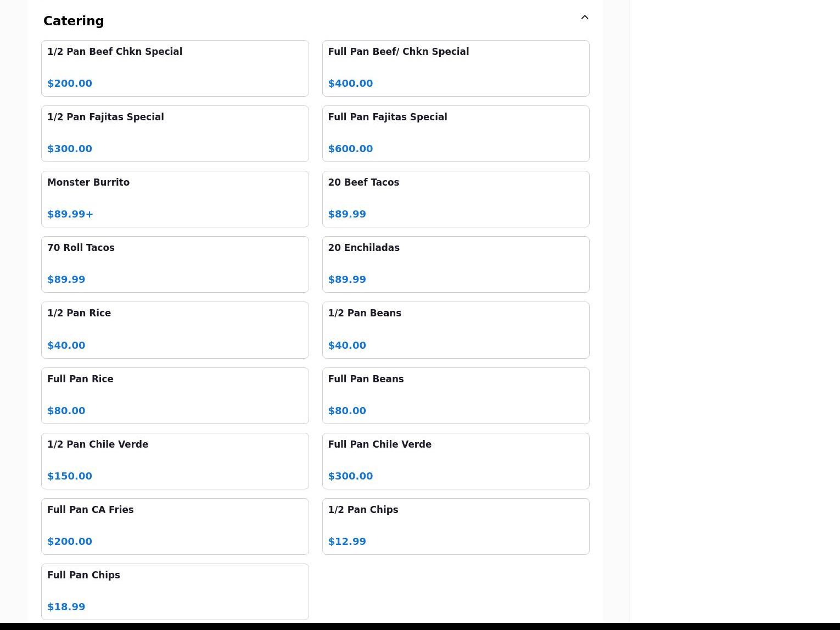Open the Monster Burrito item

click(175, 199)
